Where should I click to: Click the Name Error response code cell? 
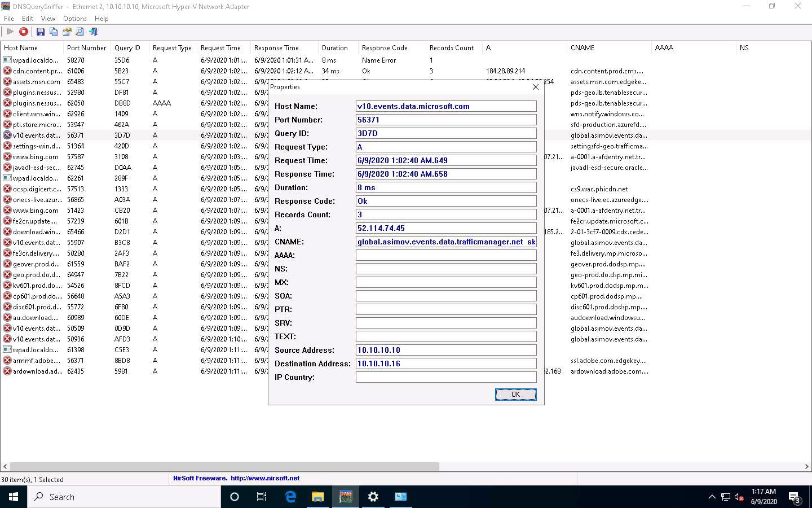click(379, 60)
